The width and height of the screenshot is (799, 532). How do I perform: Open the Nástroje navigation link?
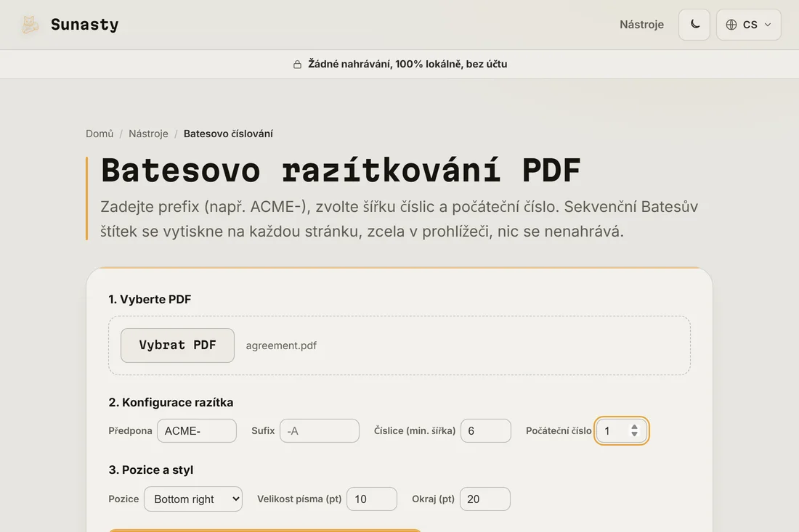pyautogui.click(x=641, y=25)
